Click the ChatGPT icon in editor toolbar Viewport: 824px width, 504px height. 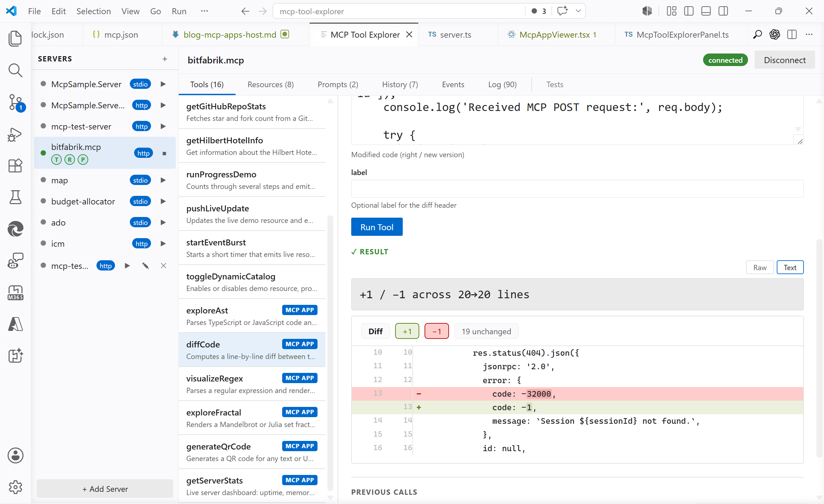pyautogui.click(x=775, y=34)
